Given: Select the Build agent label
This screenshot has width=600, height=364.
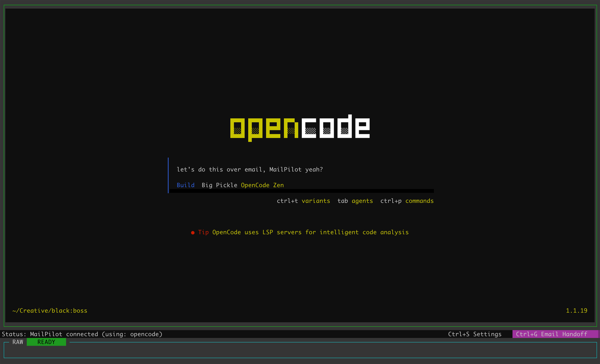Looking at the screenshot, I should (x=186, y=185).
